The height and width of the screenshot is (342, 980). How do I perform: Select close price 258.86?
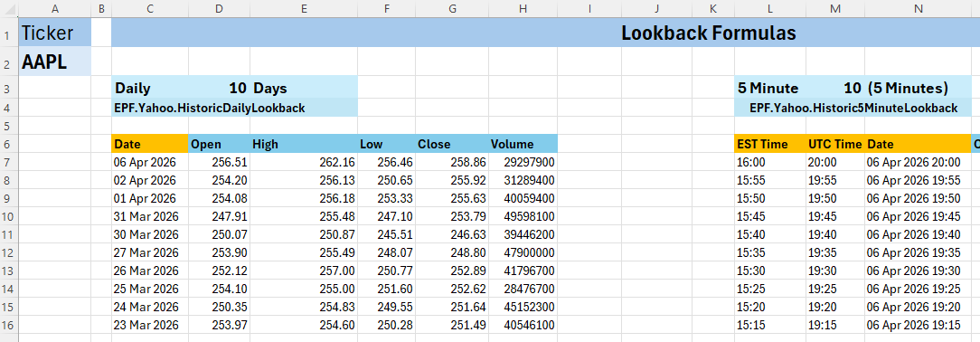452,163
